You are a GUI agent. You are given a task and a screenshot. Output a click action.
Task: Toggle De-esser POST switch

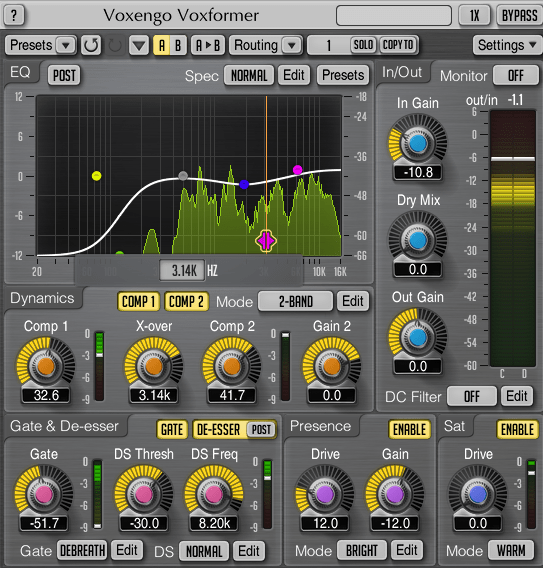[261, 430]
